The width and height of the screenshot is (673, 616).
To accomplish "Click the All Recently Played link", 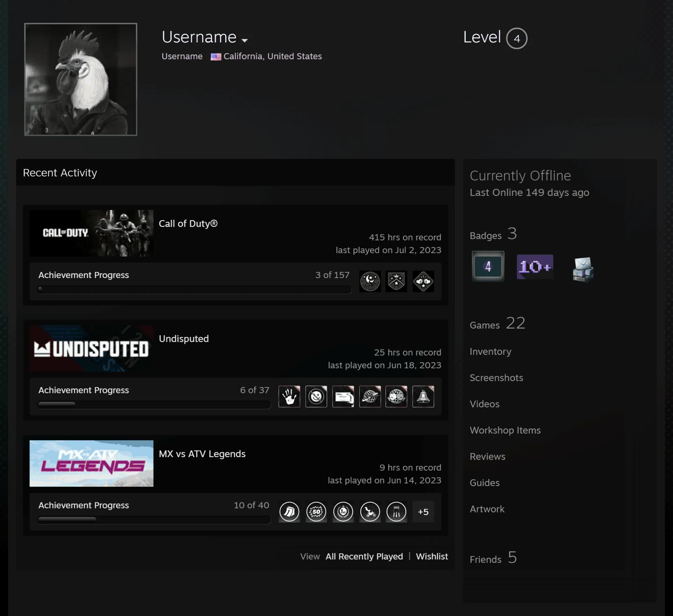I will point(364,556).
